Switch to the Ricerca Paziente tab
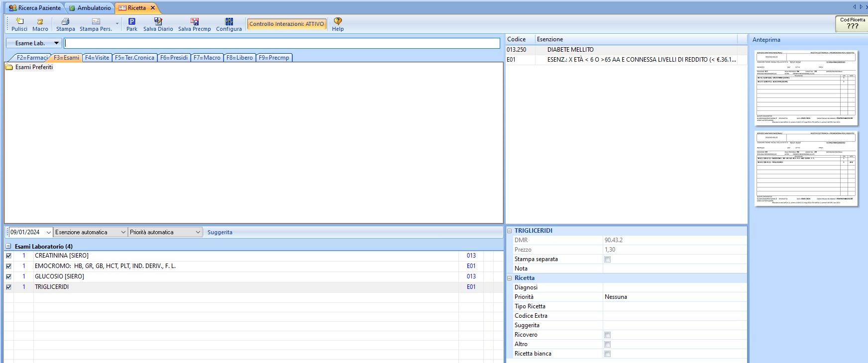Viewport: 868px width, 363px height. pos(35,8)
